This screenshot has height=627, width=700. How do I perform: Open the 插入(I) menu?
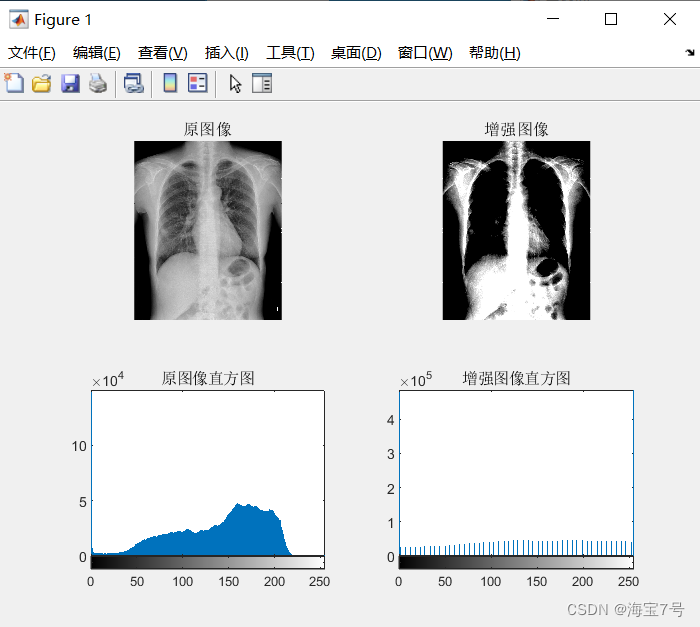[227, 53]
